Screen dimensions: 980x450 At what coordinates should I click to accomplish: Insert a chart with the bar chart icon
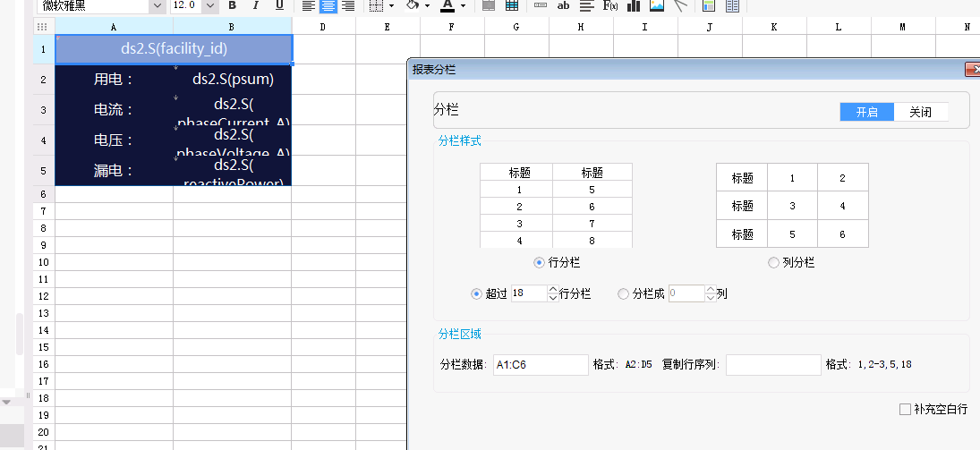pos(634,5)
